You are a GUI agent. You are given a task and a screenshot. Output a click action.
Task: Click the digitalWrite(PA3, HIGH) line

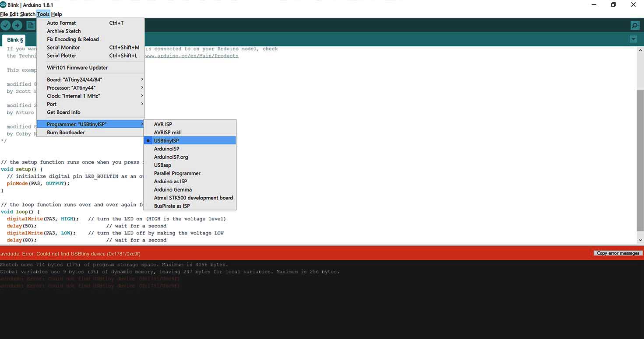coord(43,219)
